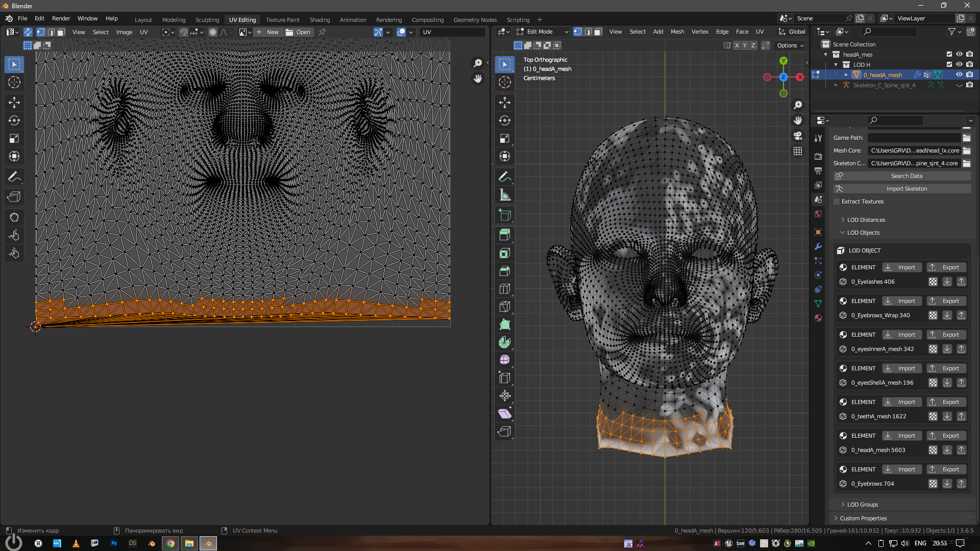The width and height of the screenshot is (980, 551).
Task: Select the Edge Slide tool
Action: [505, 378]
